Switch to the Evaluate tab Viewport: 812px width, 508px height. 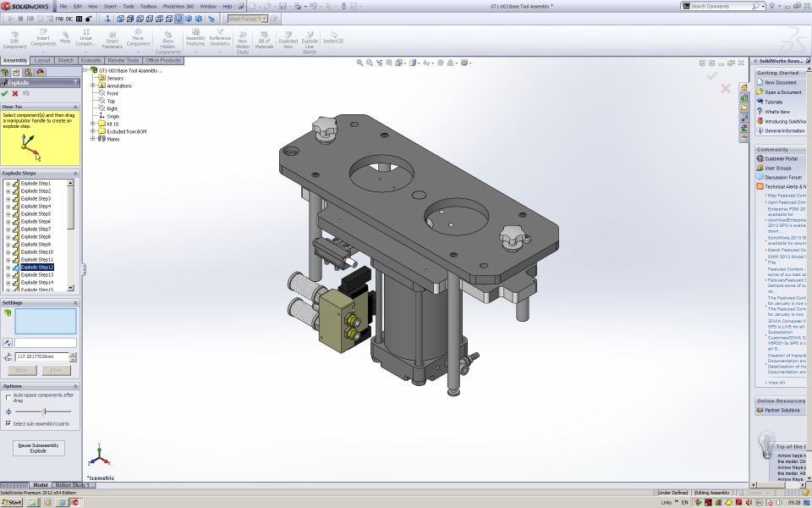pyautogui.click(x=91, y=61)
